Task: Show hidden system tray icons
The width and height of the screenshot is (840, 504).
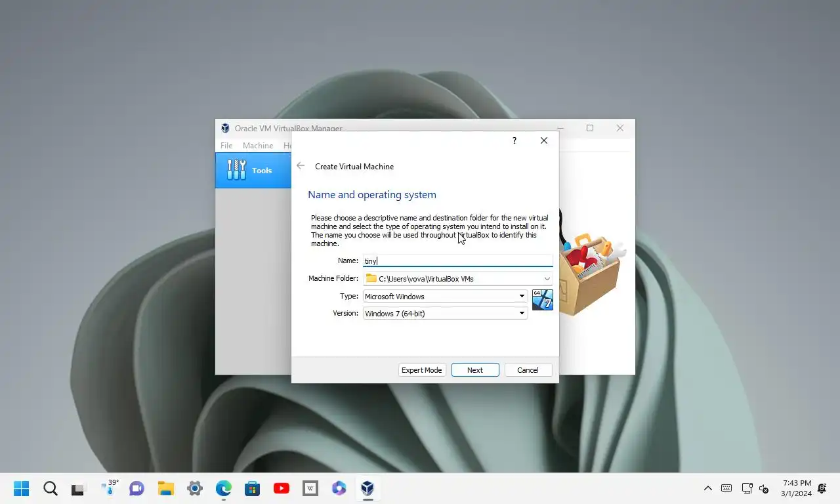Action: click(x=708, y=488)
